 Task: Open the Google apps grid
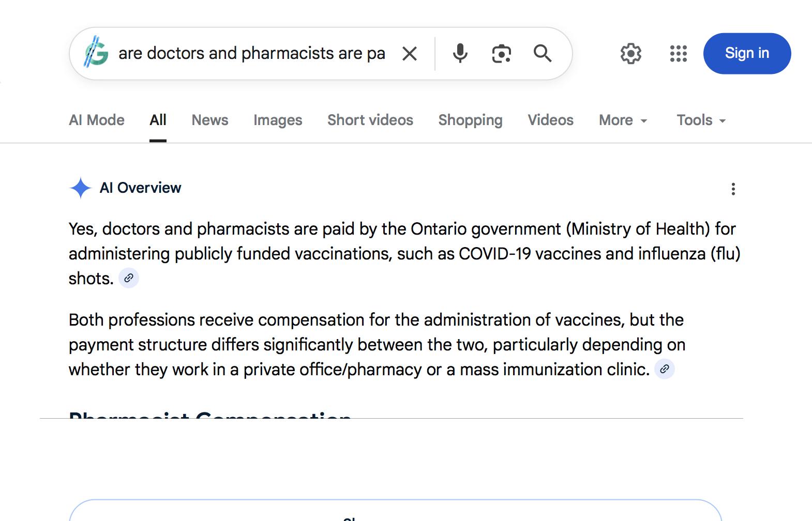pos(678,53)
